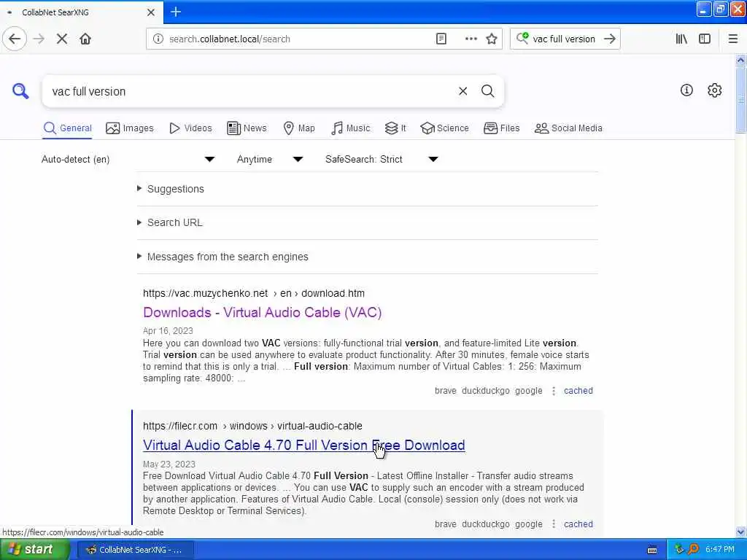This screenshot has height=560, width=747.
Task: Open the SafeSearch: Strict dropdown
Action: click(x=382, y=159)
